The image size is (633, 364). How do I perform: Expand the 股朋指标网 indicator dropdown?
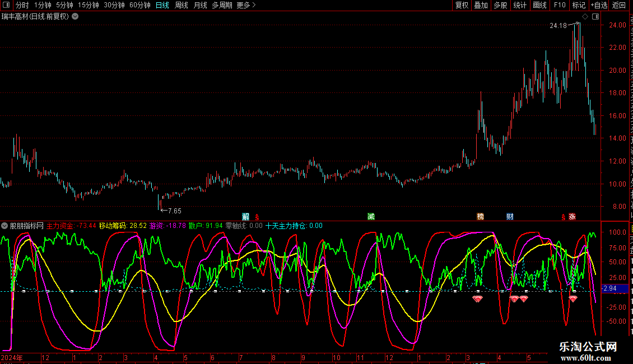(x=4, y=226)
